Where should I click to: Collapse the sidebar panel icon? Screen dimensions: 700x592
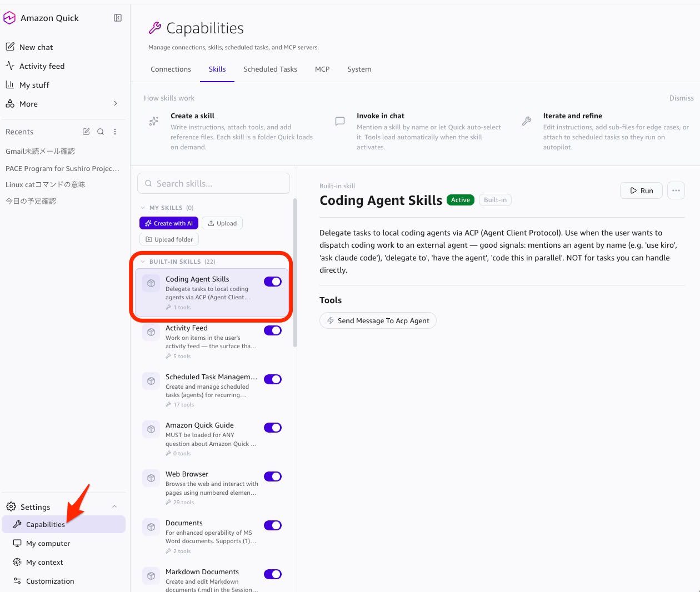118,18
